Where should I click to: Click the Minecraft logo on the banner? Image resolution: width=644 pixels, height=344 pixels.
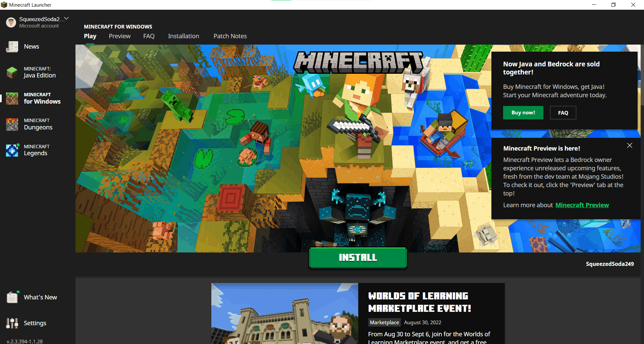[358, 62]
